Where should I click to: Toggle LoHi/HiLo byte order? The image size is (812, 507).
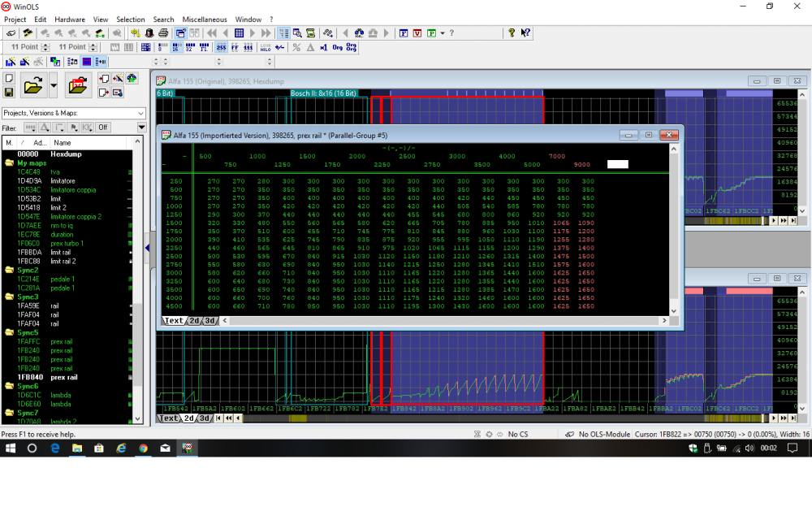pos(266,47)
